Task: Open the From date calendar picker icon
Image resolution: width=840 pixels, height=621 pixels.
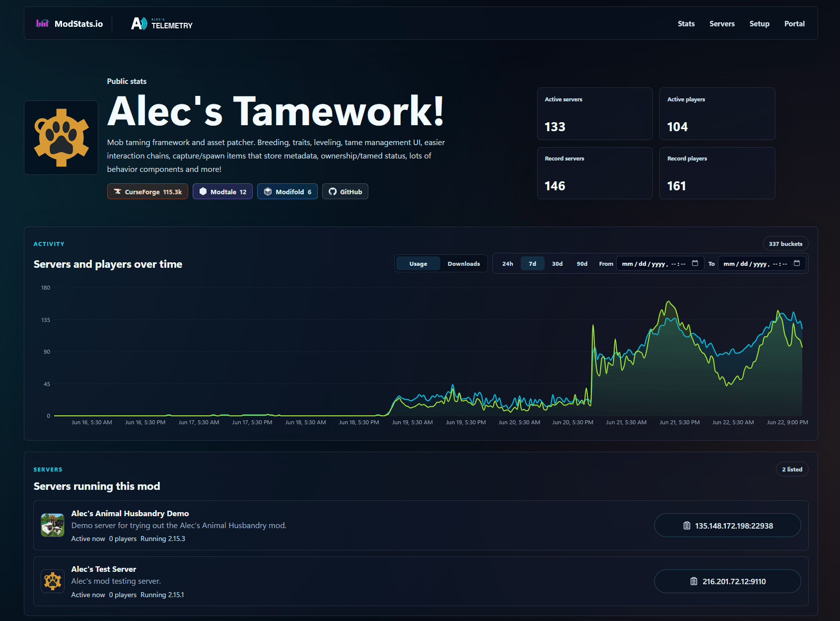Action: coord(695,263)
